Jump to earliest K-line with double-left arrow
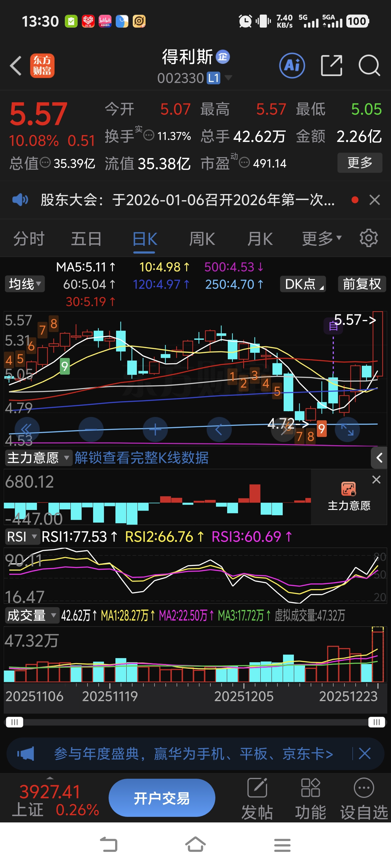Image resolution: width=391 pixels, height=868 pixels. click(x=27, y=430)
